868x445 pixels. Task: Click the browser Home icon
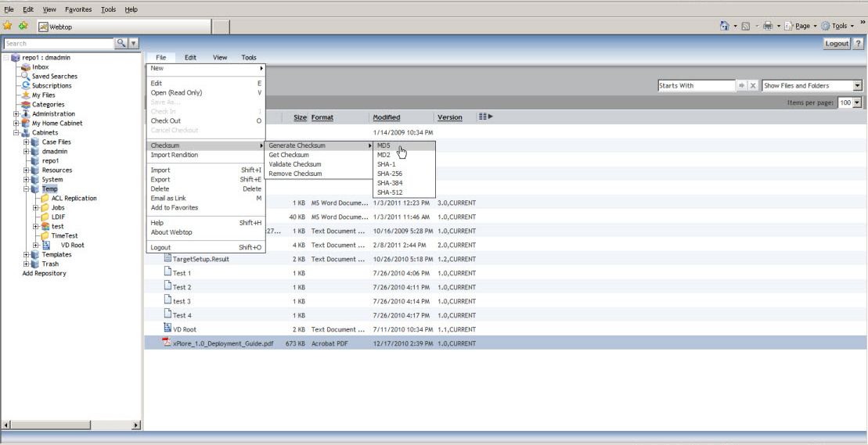(x=724, y=26)
